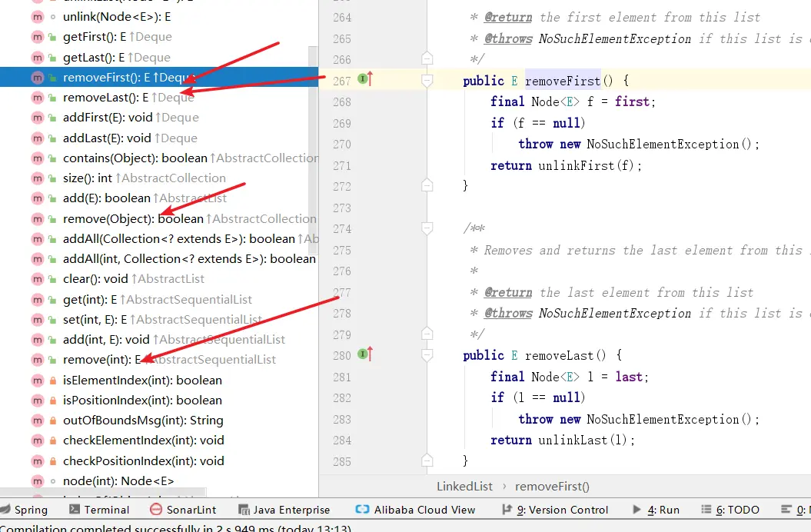The width and height of the screenshot is (811, 532).
Task: Click method icon beside isElementIndex(int)
Action: point(37,381)
